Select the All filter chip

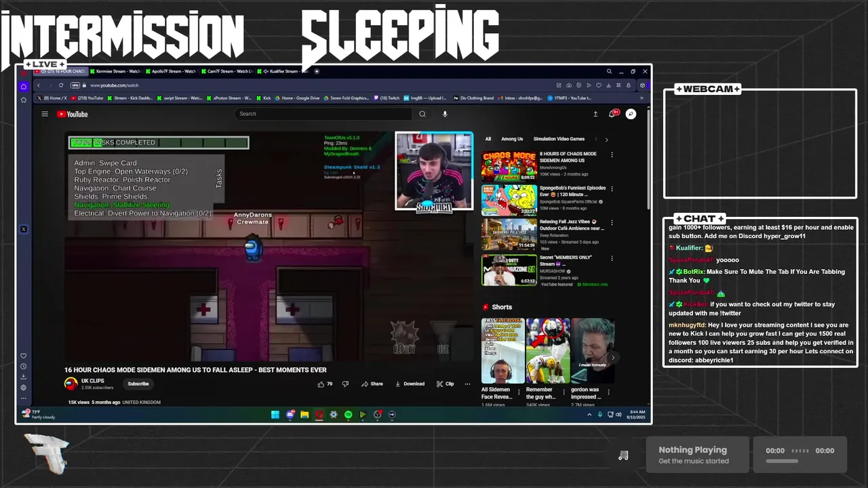click(x=488, y=139)
